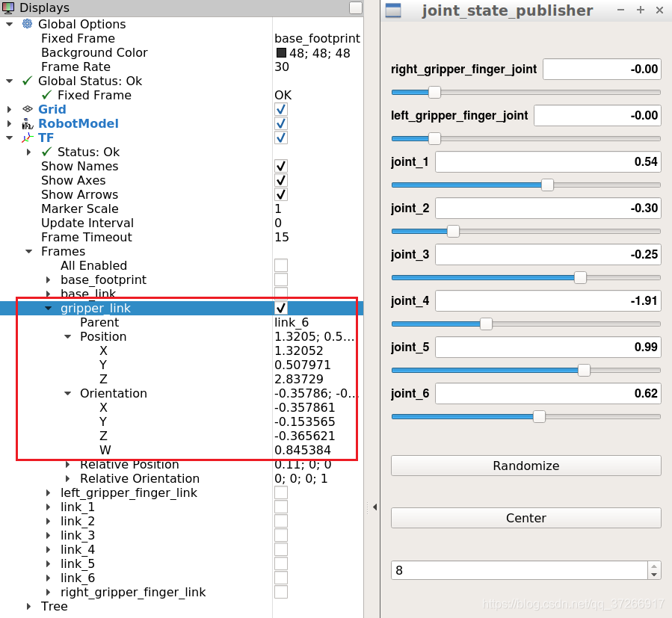
Task: Toggle the Grid display checkbox
Action: tap(281, 109)
